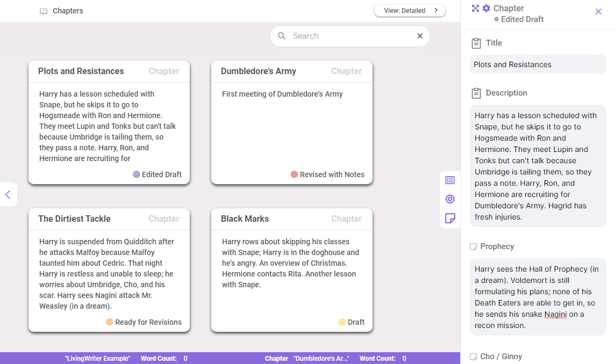Click the clipboard icon beside Title
Viewport: 615px width, 364px height.
coord(476,43)
